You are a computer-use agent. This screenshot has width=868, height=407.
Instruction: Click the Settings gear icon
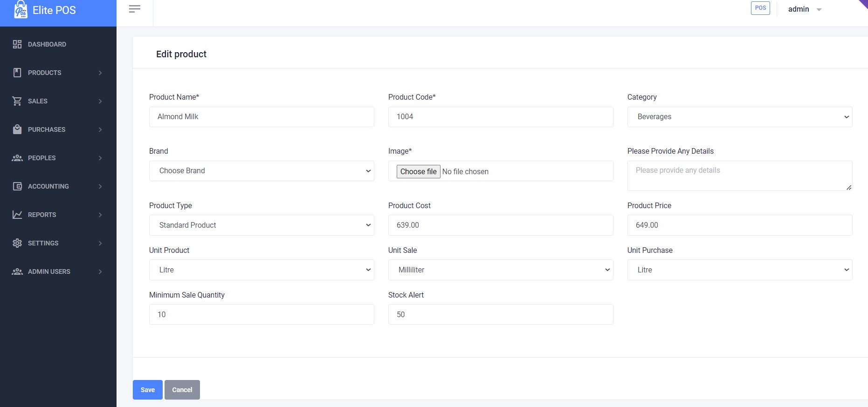(17, 243)
